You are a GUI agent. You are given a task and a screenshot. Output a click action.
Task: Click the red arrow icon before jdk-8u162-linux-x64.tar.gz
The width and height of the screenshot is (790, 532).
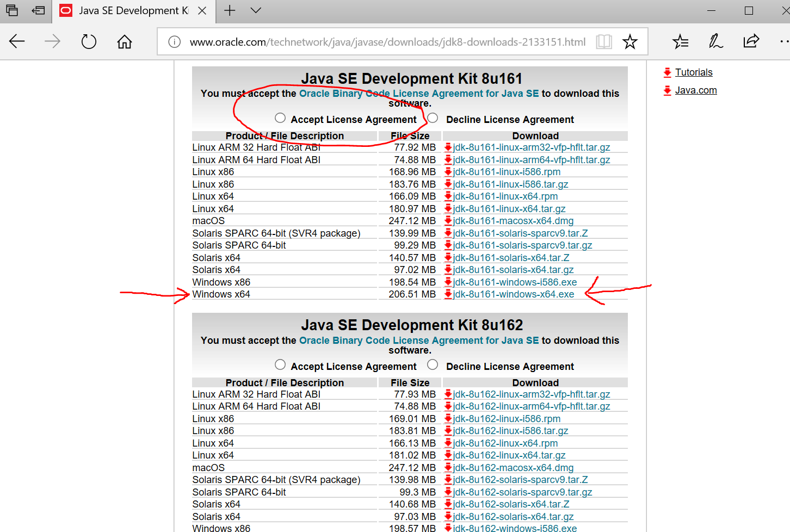[x=448, y=455]
